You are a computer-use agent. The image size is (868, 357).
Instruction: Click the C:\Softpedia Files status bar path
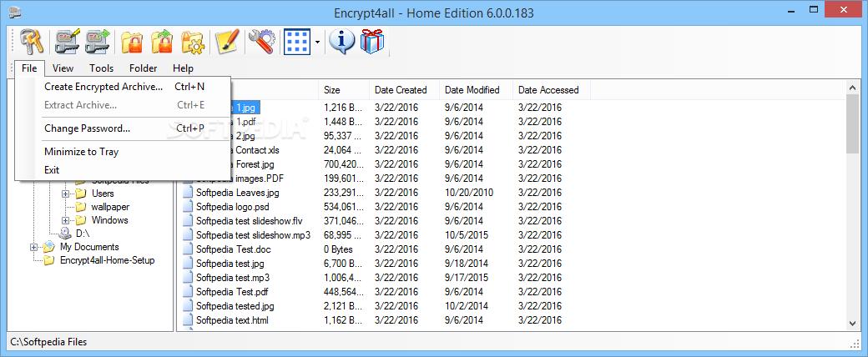(x=48, y=342)
